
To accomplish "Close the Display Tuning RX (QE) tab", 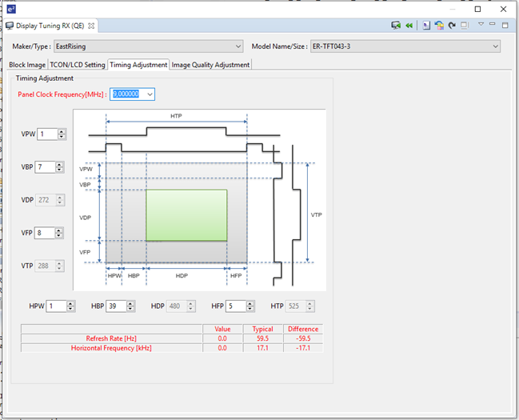I will [92, 26].
